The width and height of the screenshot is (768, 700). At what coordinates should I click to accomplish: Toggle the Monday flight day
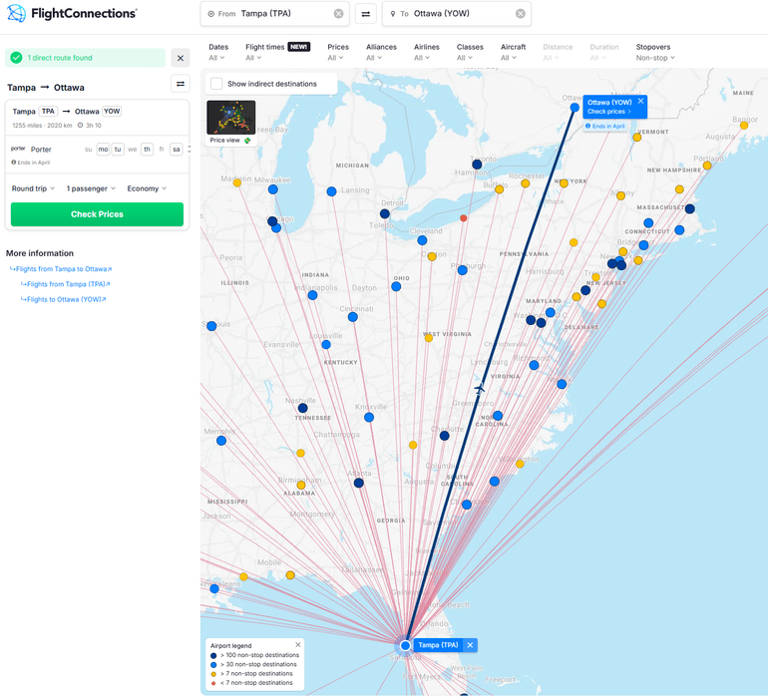coord(103,149)
